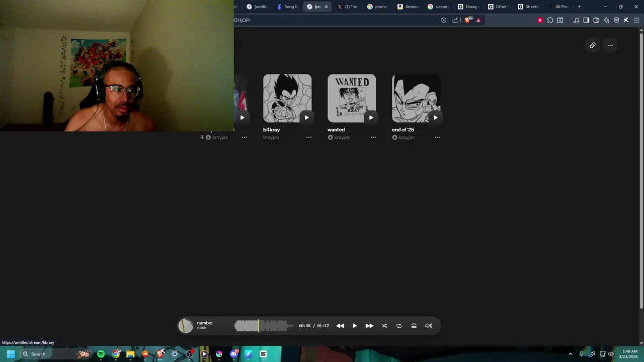Mute the player volume

[x=429, y=326]
